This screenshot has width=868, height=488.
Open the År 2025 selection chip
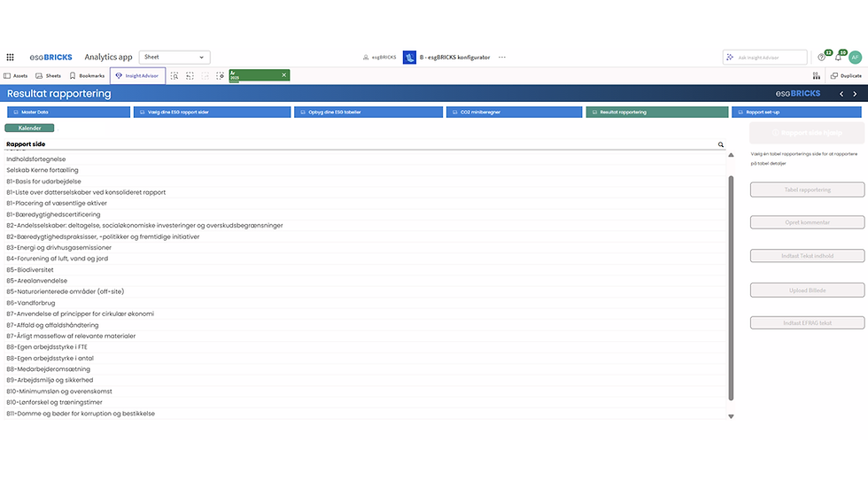[253, 75]
